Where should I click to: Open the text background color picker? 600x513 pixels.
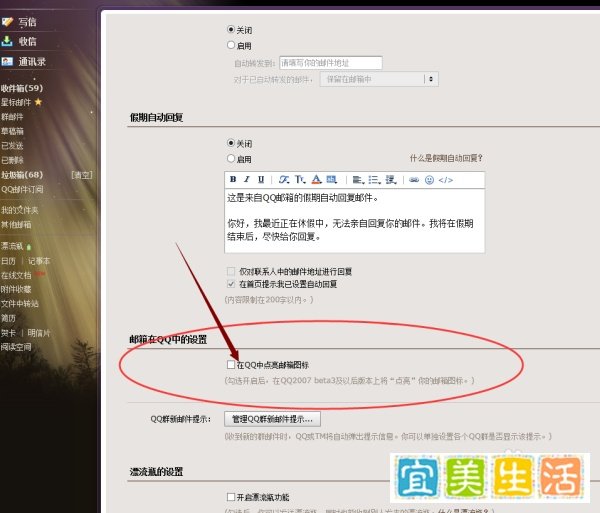[x=332, y=179]
